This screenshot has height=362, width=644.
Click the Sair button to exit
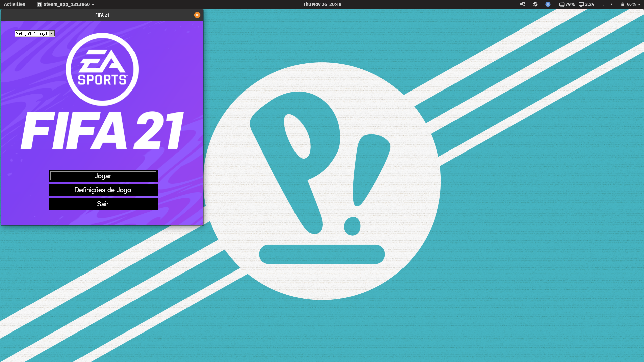tap(103, 204)
